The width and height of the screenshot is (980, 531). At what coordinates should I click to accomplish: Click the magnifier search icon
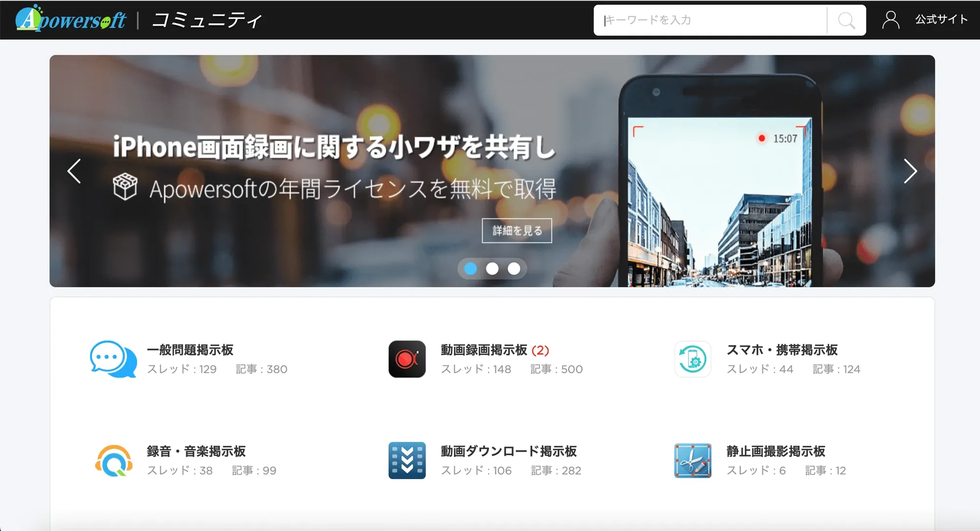(x=846, y=21)
